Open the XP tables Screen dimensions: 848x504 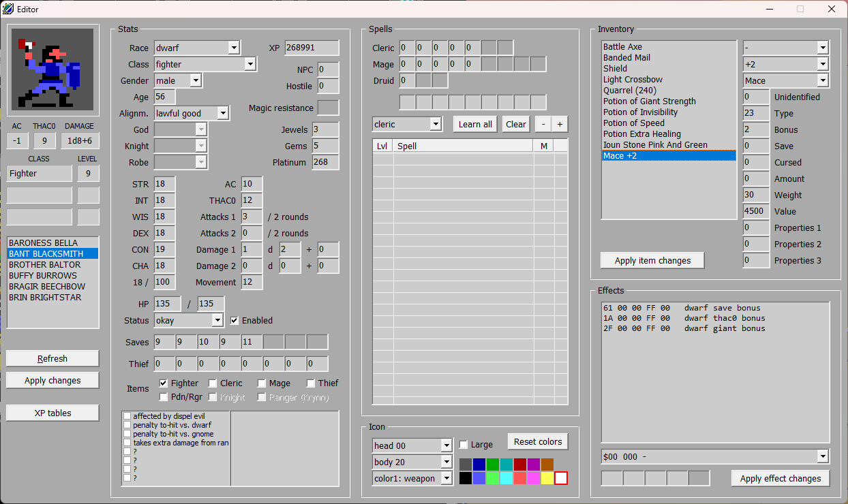point(52,413)
